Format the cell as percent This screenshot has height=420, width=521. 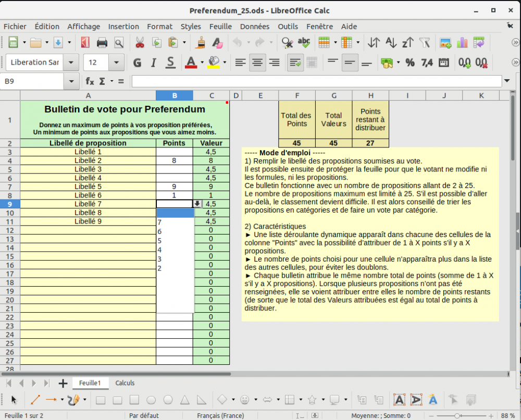click(x=410, y=63)
